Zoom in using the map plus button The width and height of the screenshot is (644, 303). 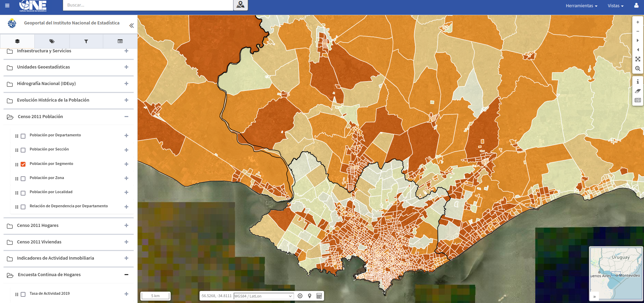coord(637,22)
